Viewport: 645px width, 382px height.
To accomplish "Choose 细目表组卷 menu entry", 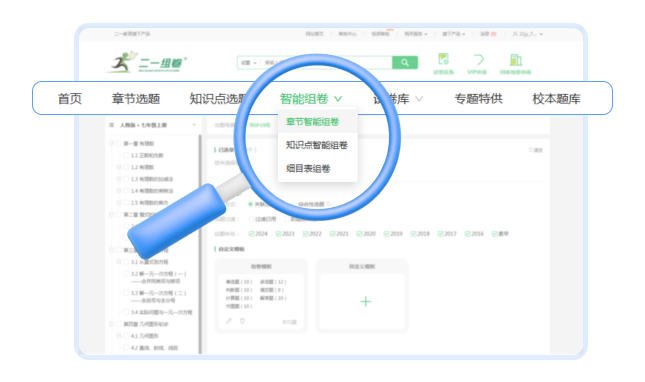I will (x=308, y=169).
